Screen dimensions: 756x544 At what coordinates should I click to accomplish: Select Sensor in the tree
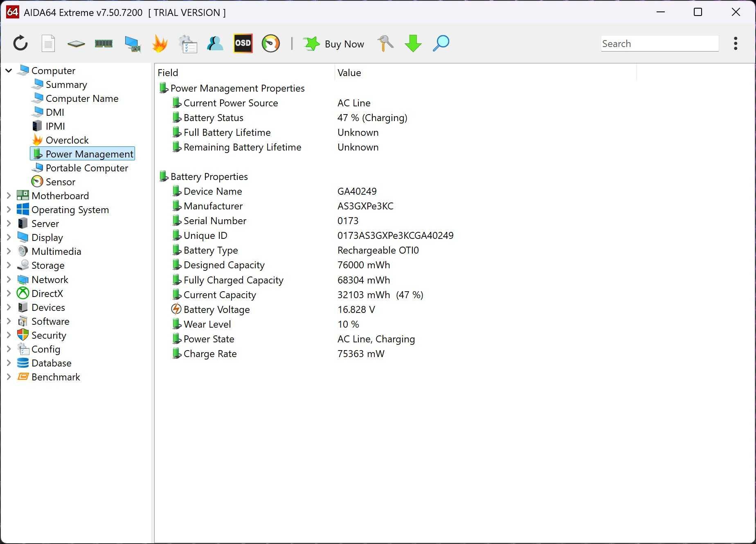point(61,182)
